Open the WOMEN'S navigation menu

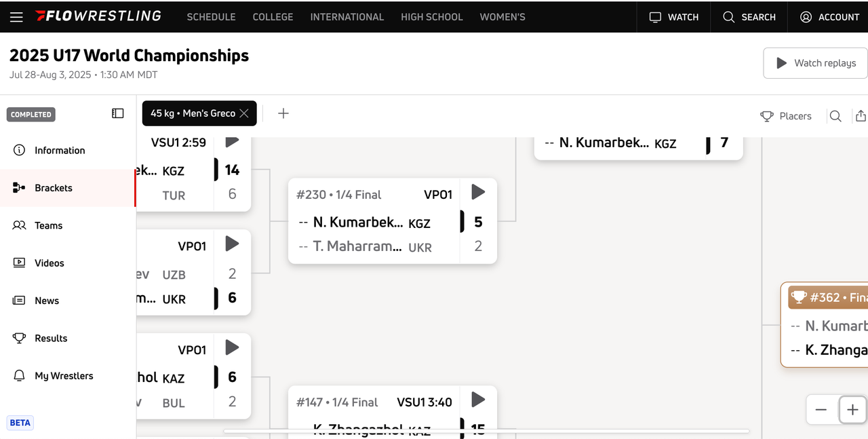click(502, 17)
